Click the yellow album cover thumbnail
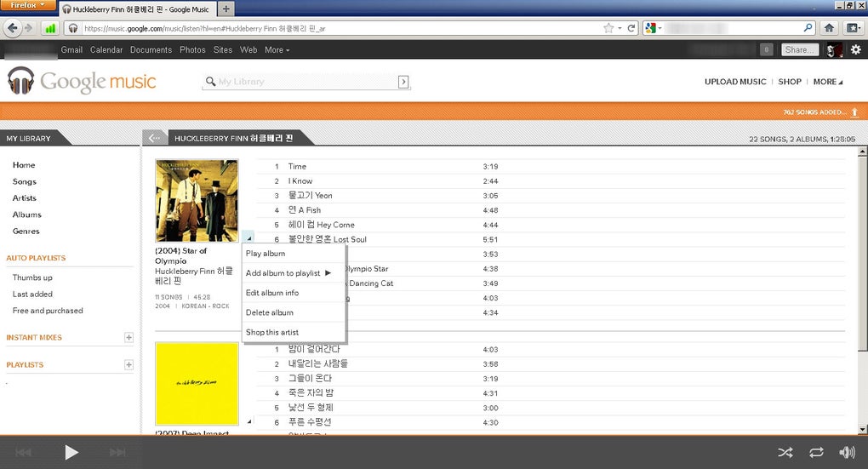The image size is (868, 469). pyautogui.click(x=197, y=383)
